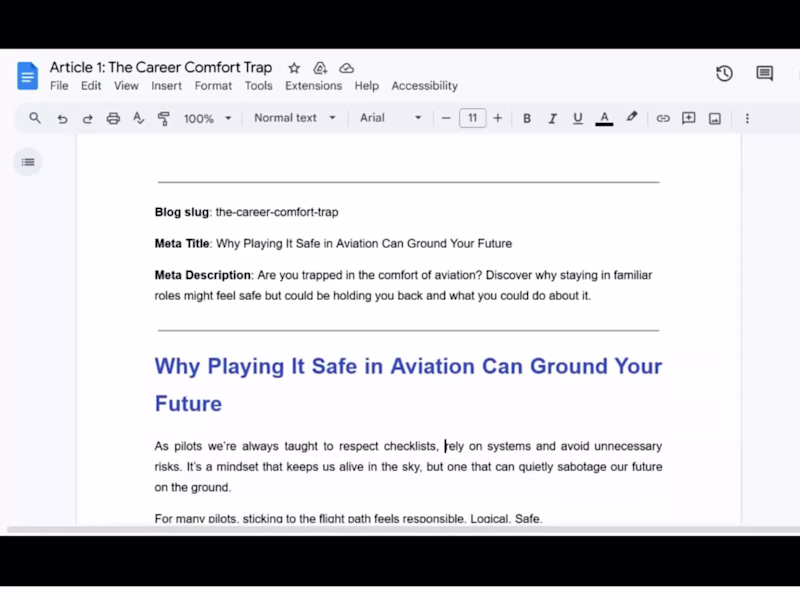Open the print icon in the toolbar
This screenshot has height=600, width=800.
pyautogui.click(x=113, y=118)
